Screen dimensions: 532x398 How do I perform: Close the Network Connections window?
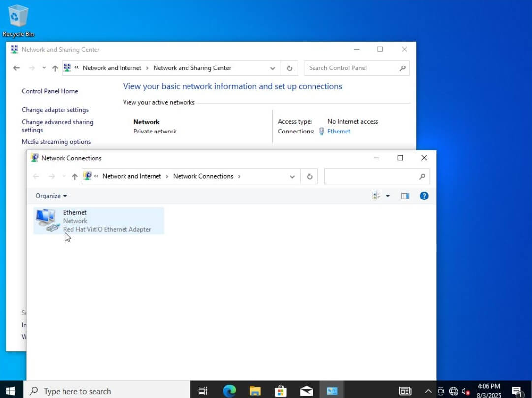[424, 158]
